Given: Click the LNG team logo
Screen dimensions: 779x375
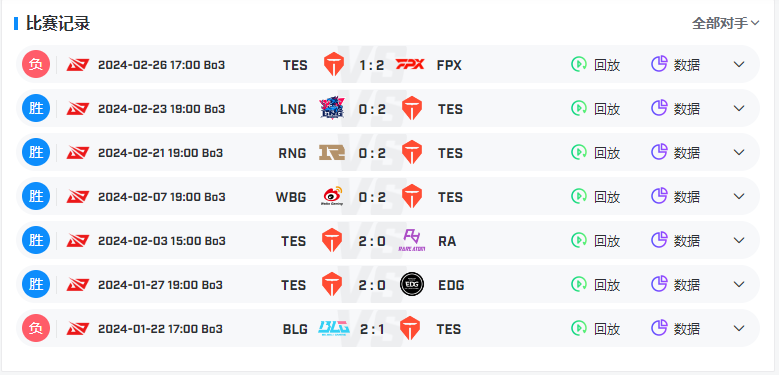Looking at the screenshot, I should (332, 108).
